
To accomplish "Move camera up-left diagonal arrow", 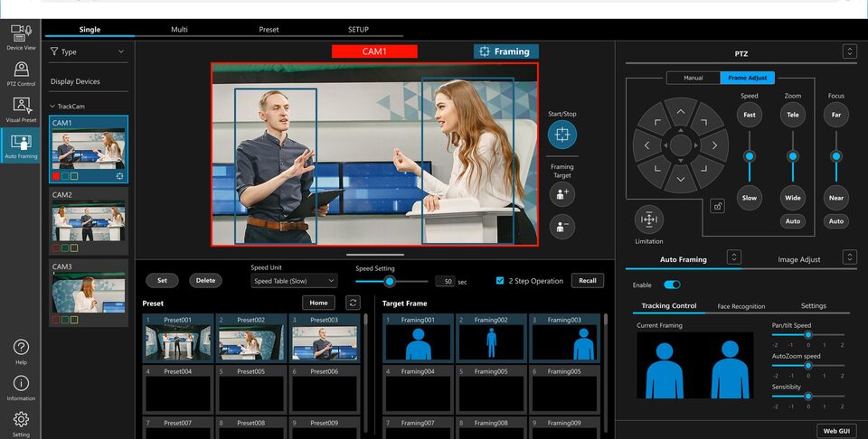I will click(x=657, y=122).
